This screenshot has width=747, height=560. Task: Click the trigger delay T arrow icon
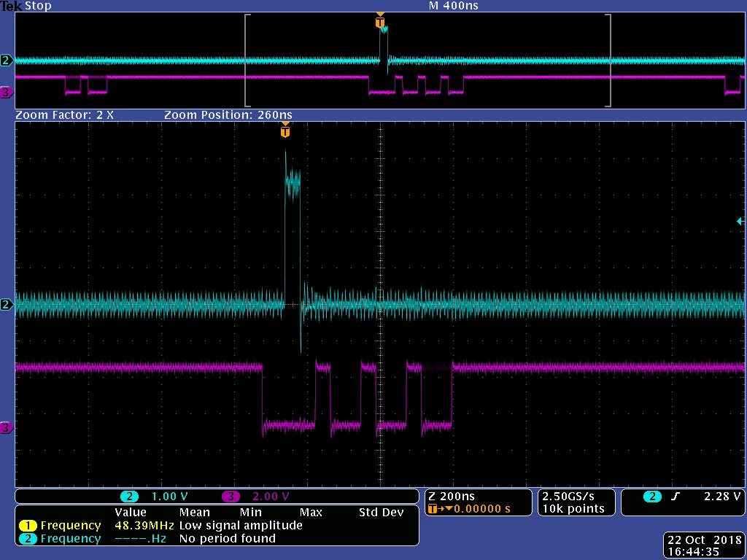point(440,508)
